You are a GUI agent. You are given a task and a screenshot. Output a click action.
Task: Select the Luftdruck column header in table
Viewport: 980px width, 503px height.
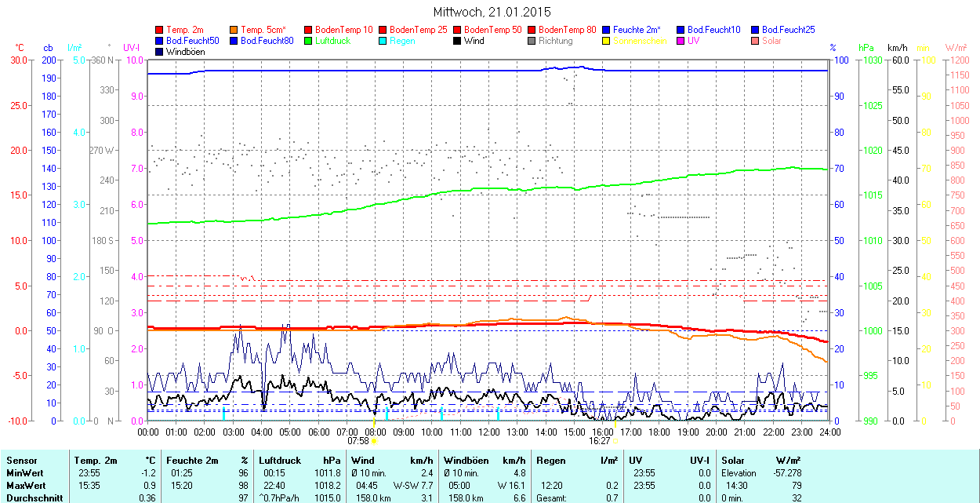(280, 461)
